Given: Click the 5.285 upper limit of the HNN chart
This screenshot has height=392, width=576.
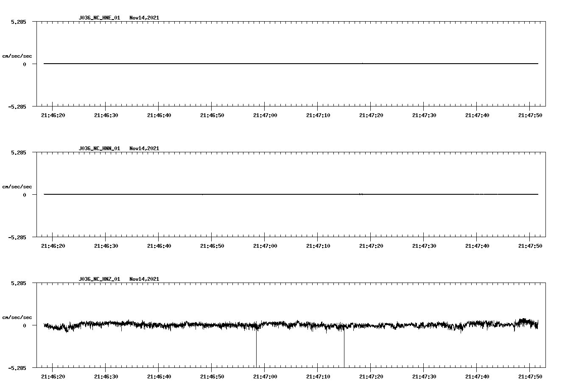Looking at the screenshot, I should [19, 153].
